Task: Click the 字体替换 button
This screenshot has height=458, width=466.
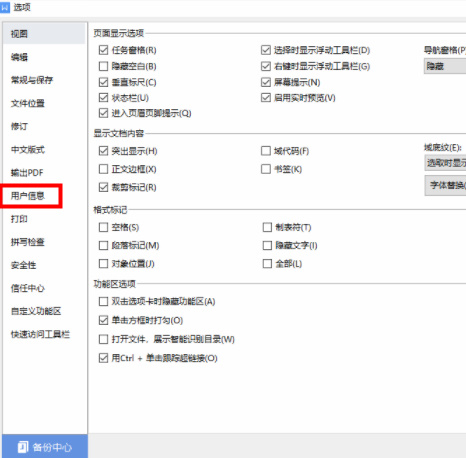Action: (445, 185)
